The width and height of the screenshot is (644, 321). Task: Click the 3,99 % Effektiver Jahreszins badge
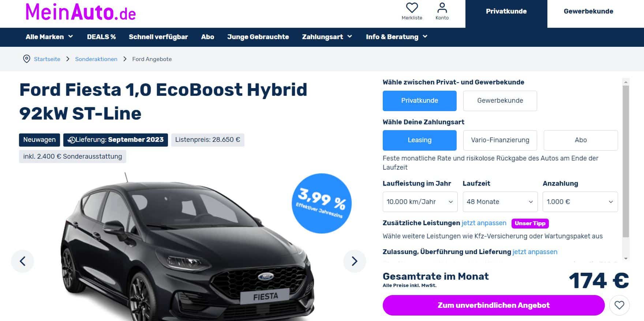click(322, 203)
